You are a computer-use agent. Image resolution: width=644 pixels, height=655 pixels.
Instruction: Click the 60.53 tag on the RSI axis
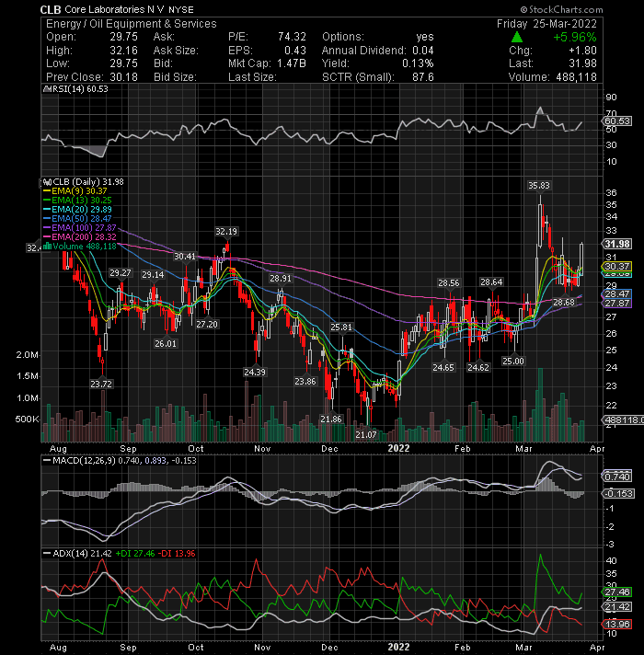coord(616,121)
